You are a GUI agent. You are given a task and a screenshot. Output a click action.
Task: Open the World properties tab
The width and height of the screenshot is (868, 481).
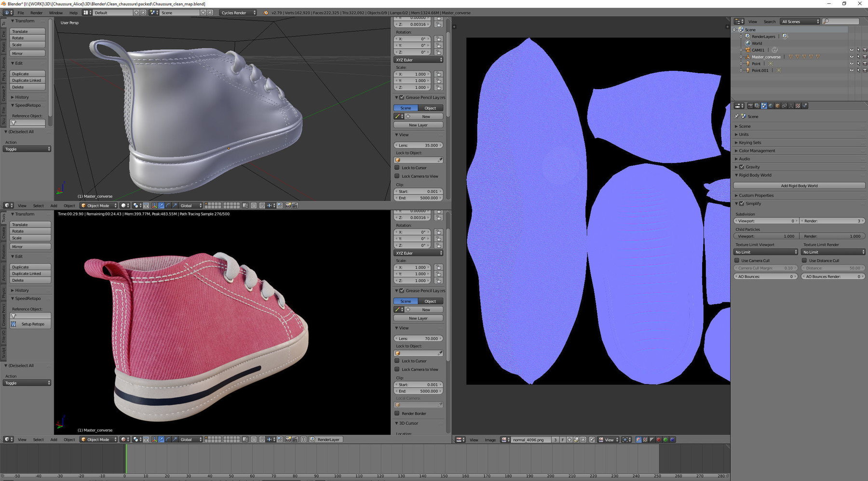click(771, 106)
